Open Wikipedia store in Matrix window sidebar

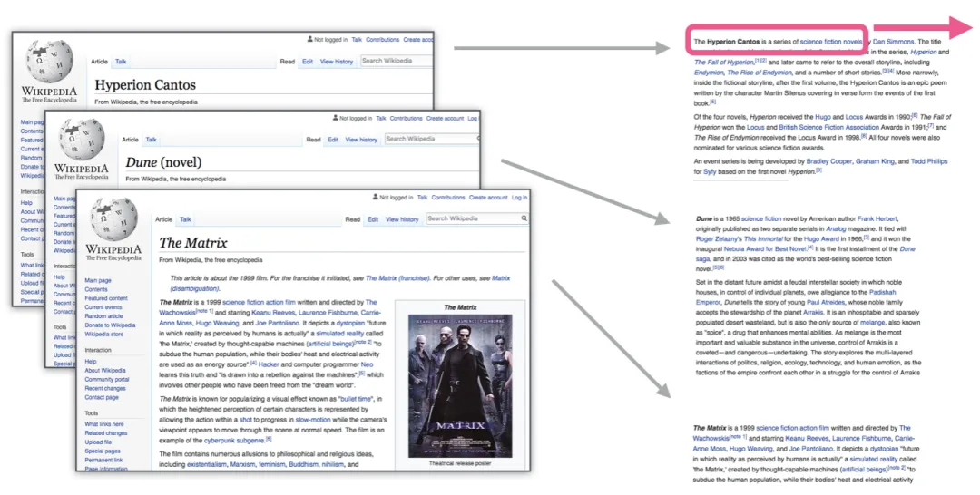(104, 334)
